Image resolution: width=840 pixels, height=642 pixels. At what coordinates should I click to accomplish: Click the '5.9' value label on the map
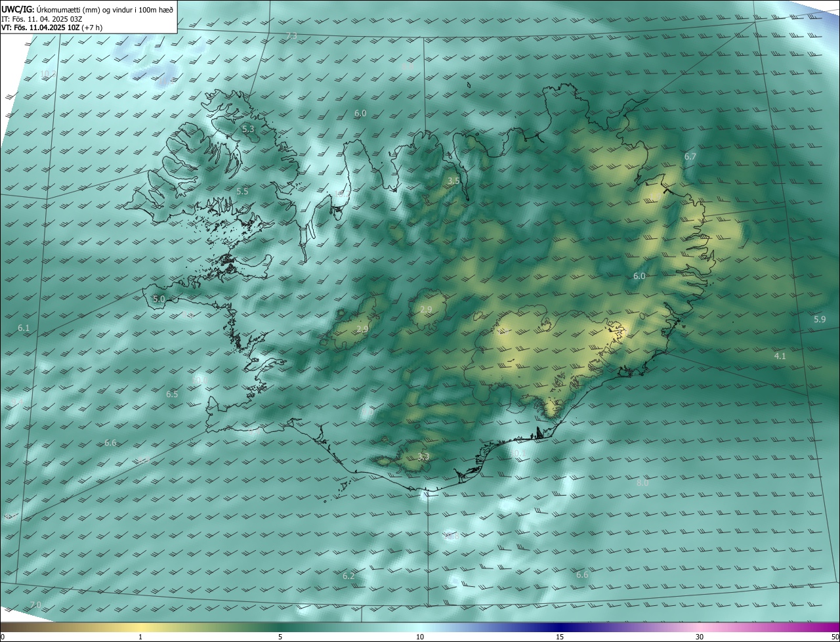820,319
